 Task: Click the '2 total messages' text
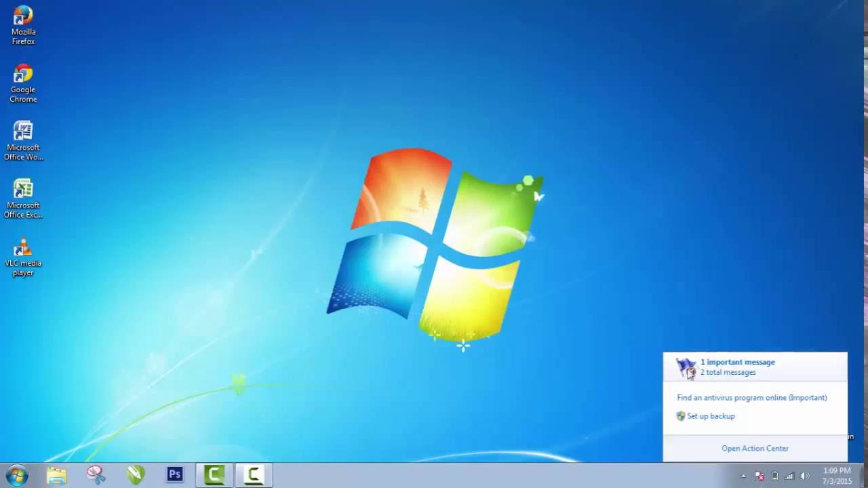point(728,372)
